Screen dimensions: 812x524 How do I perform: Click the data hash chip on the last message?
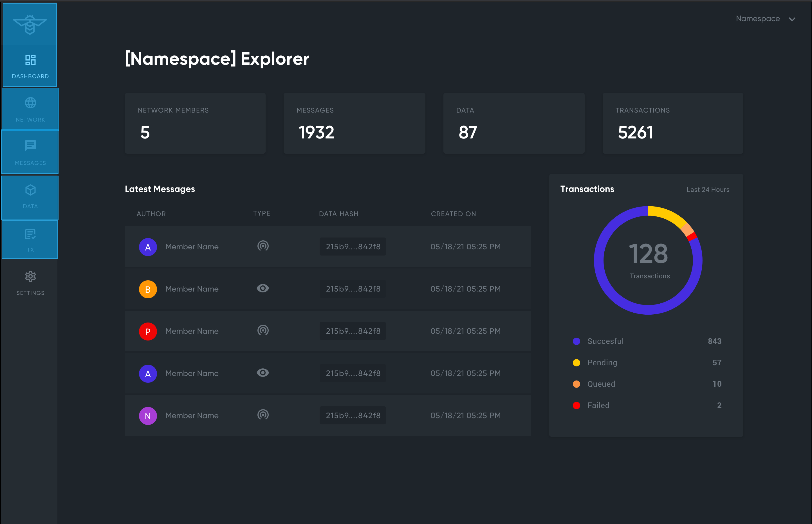pyautogui.click(x=353, y=415)
